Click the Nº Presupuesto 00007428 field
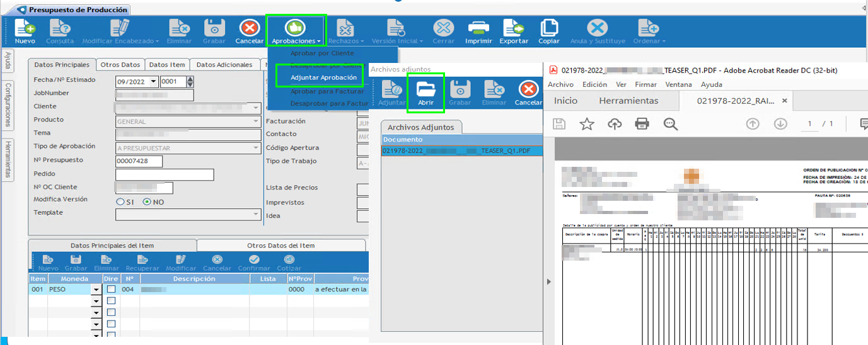The width and height of the screenshot is (868, 345). point(139,161)
